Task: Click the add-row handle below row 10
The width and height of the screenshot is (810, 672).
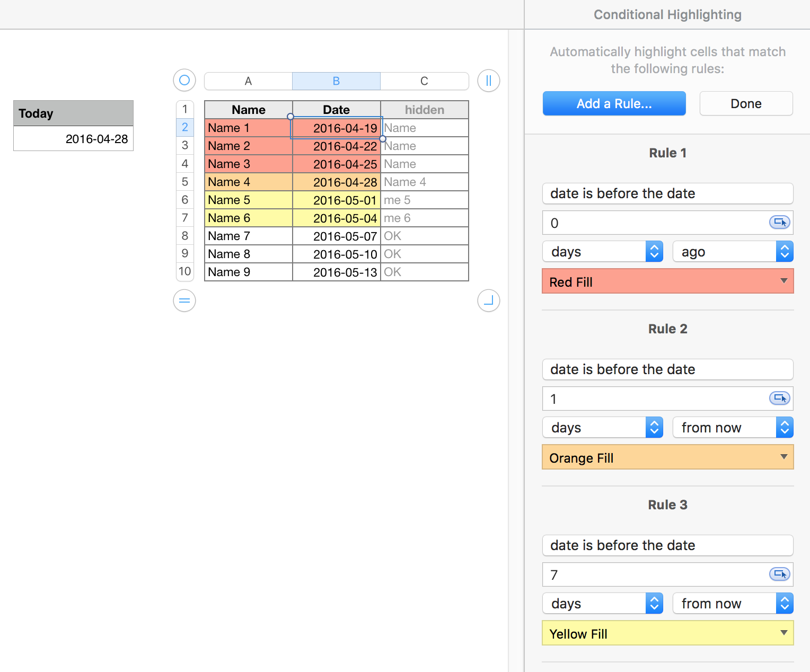Action: tap(184, 300)
